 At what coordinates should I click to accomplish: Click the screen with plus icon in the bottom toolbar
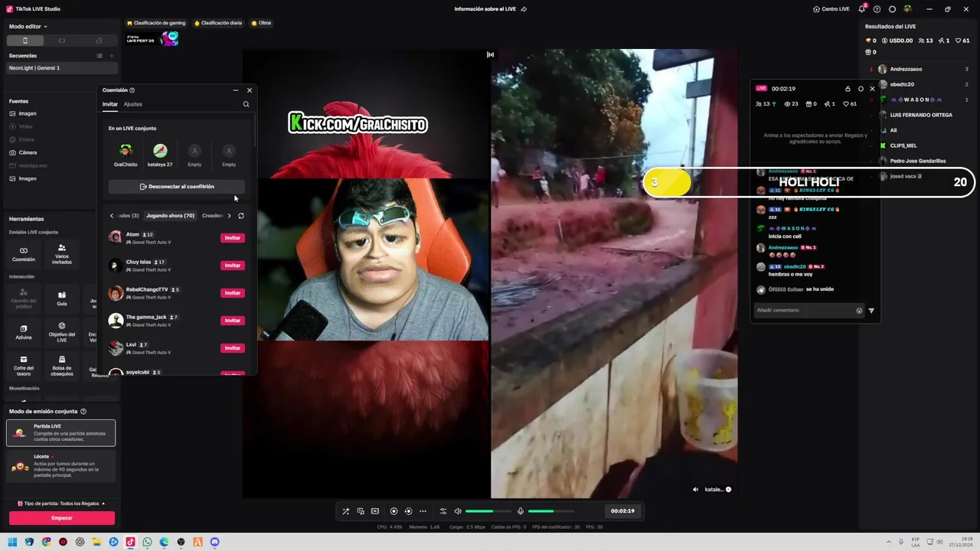click(x=375, y=511)
